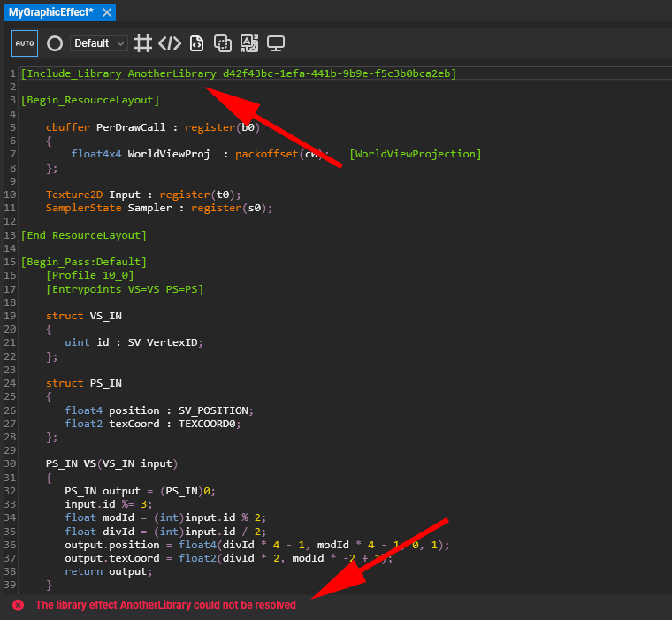
Task: Close the MyGraphicEffect tab
Action: click(x=107, y=12)
